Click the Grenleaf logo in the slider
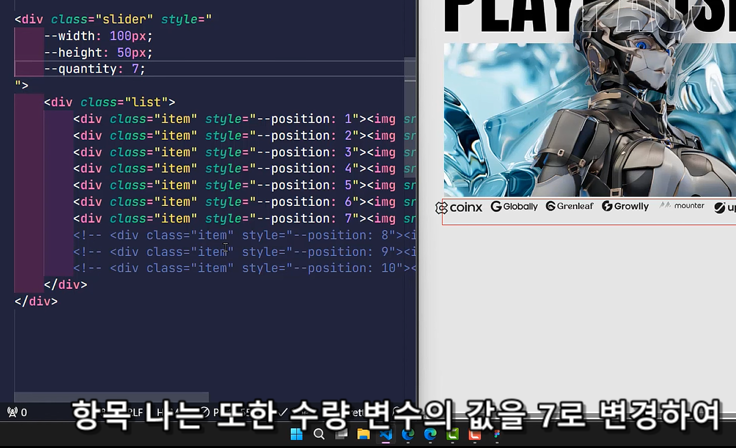 pos(569,206)
